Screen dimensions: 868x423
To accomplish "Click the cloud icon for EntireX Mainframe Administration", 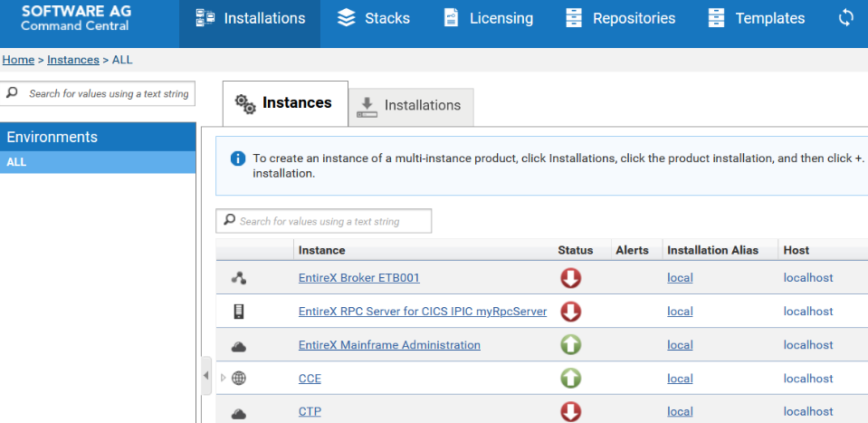I will tap(239, 347).
